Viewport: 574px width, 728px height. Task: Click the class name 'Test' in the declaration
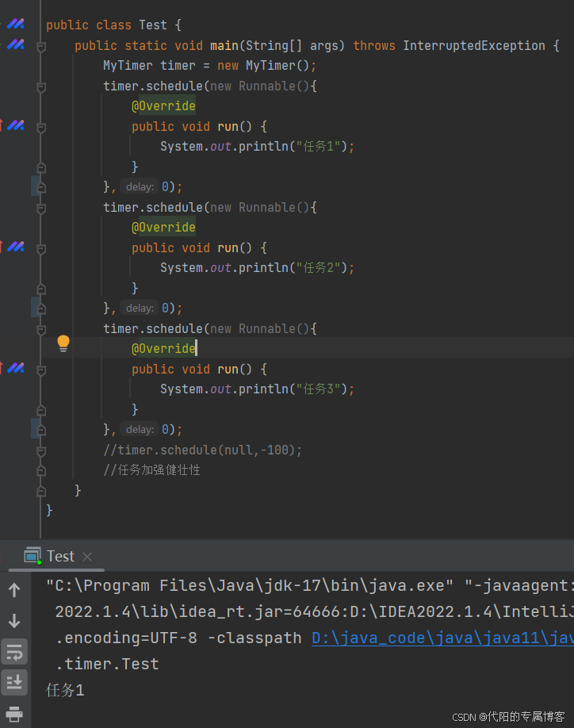[x=153, y=25]
